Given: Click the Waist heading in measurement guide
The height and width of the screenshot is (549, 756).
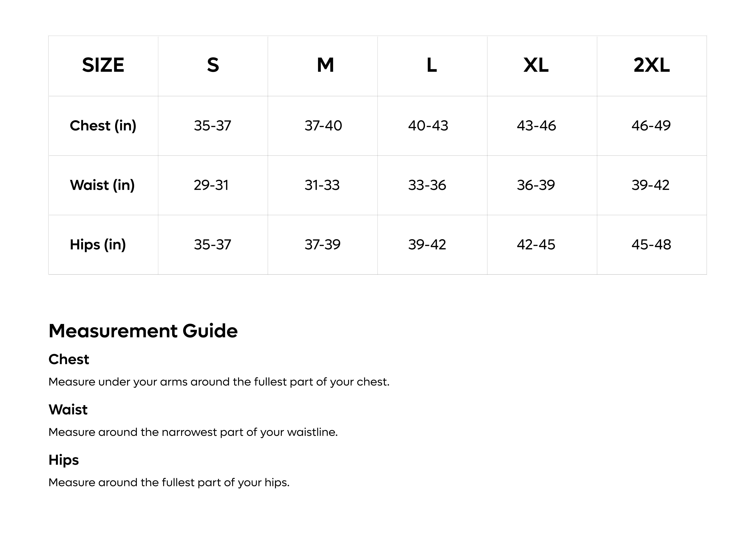Looking at the screenshot, I should pyautogui.click(x=68, y=409).
